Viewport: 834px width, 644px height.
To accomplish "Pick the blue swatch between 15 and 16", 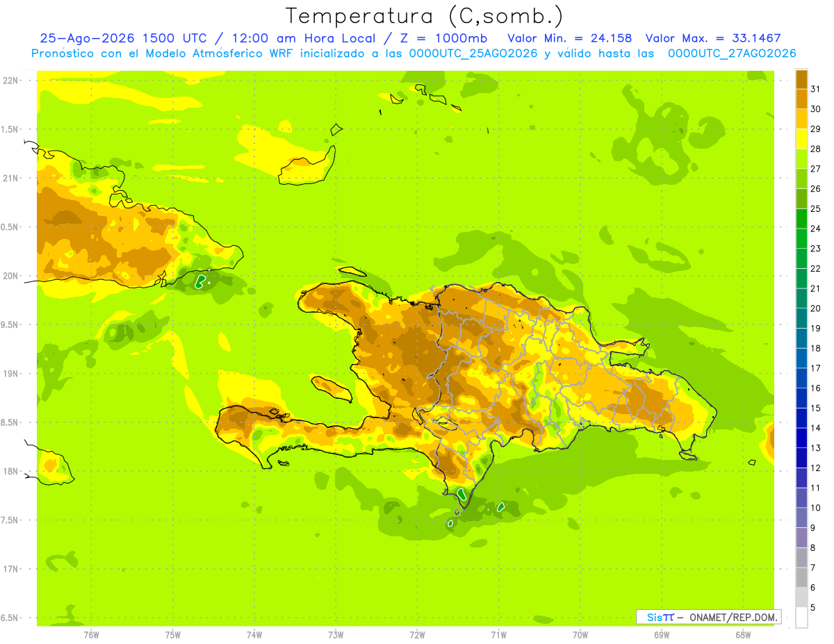I will click(801, 398).
